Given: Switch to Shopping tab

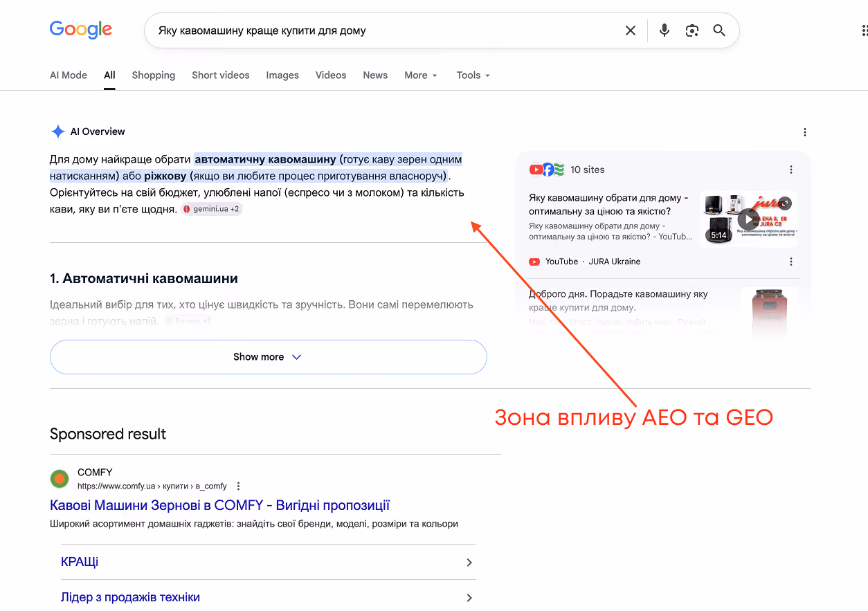Looking at the screenshot, I should click(154, 75).
